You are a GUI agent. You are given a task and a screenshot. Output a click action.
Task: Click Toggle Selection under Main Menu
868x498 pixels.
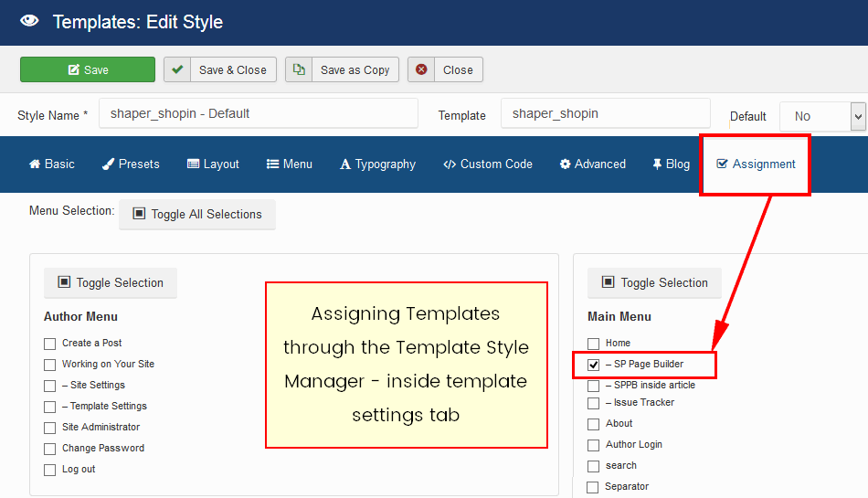pyautogui.click(x=654, y=283)
